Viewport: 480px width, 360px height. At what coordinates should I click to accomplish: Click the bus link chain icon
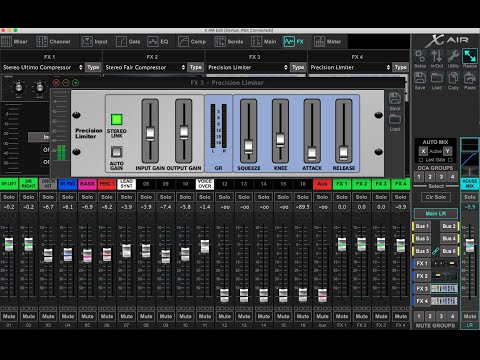click(x=435, y=251)
